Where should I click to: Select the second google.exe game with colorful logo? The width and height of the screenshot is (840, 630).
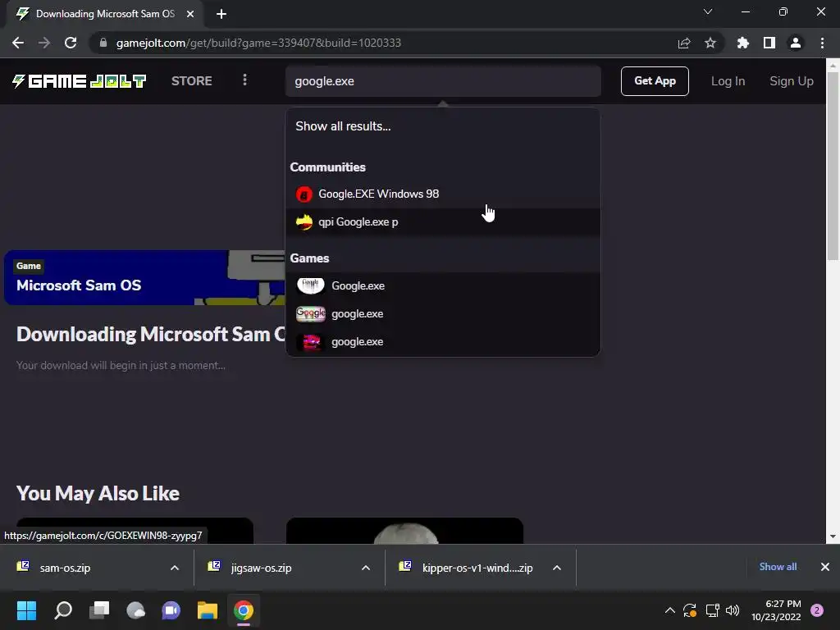click(x=442, y=313)
